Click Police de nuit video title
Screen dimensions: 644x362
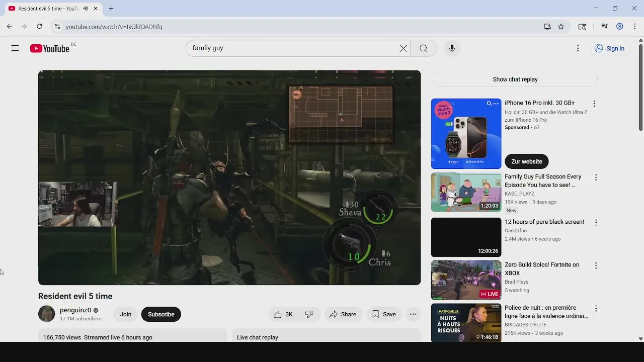(546, 312)
